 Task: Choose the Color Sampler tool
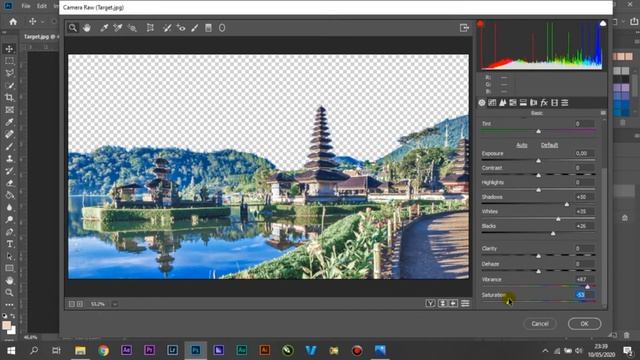pyautogui.click(x=118, y=28)
